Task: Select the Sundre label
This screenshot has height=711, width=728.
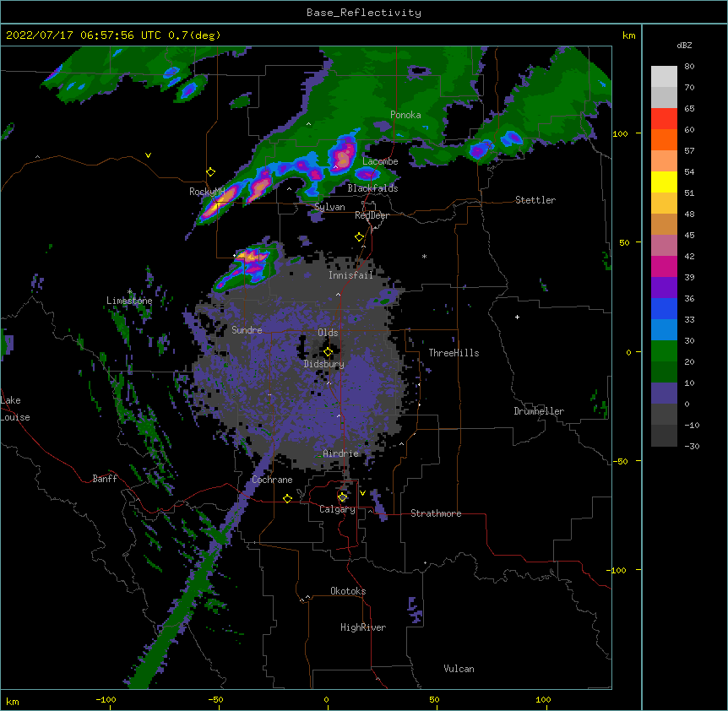Action: [x=247, y=330]
